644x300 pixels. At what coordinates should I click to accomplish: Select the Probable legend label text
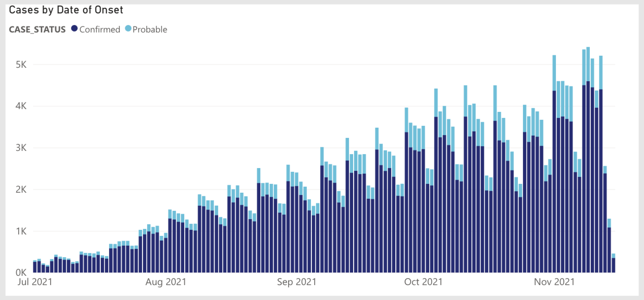coord(150,29)
